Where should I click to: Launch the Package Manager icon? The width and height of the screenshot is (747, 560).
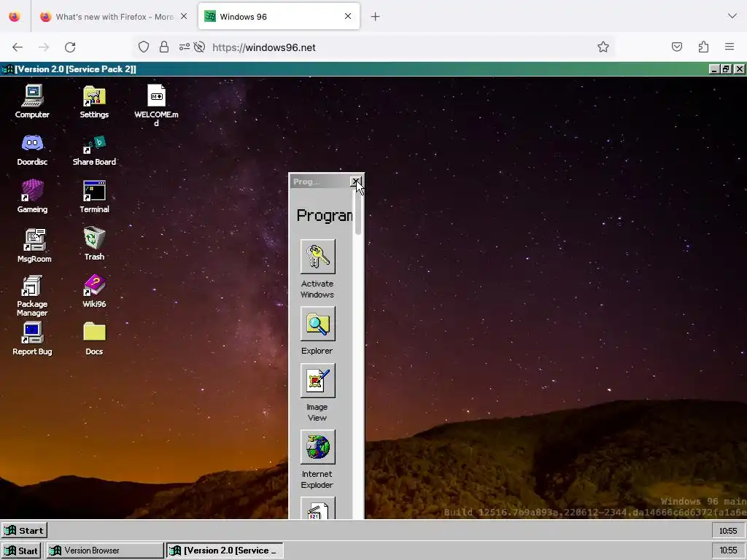(x=32, y=295)
